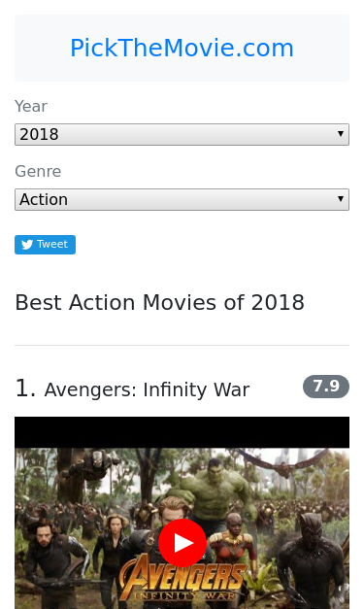Viewport: 364px width, 609px height.
Task: Open the PickTheMovie.com homepage link
Action: [x=182, y=49]
